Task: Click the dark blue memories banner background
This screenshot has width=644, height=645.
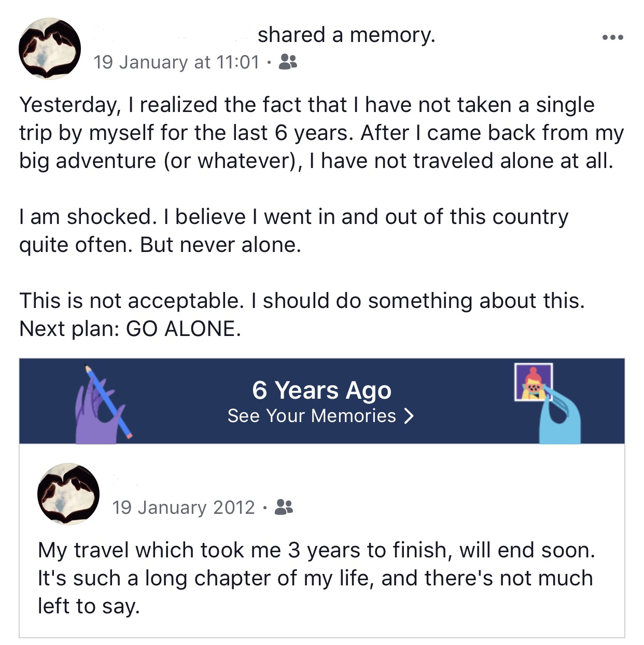Action: tap(321, 401)
